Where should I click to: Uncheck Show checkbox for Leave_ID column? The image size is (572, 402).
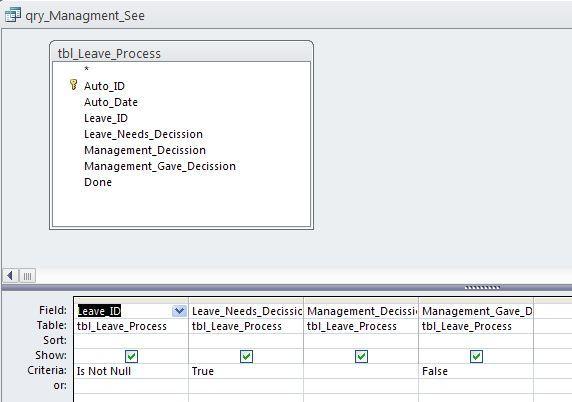pos(131,356)
